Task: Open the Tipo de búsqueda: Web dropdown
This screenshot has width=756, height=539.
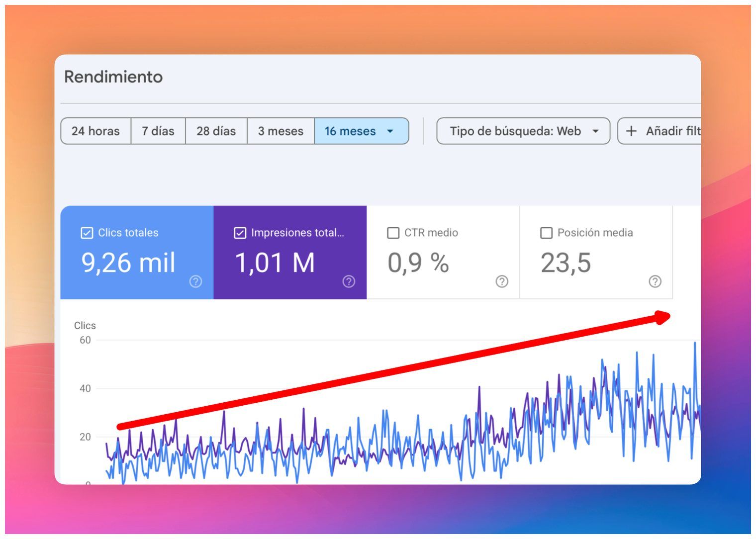Action: coord(523,131)
